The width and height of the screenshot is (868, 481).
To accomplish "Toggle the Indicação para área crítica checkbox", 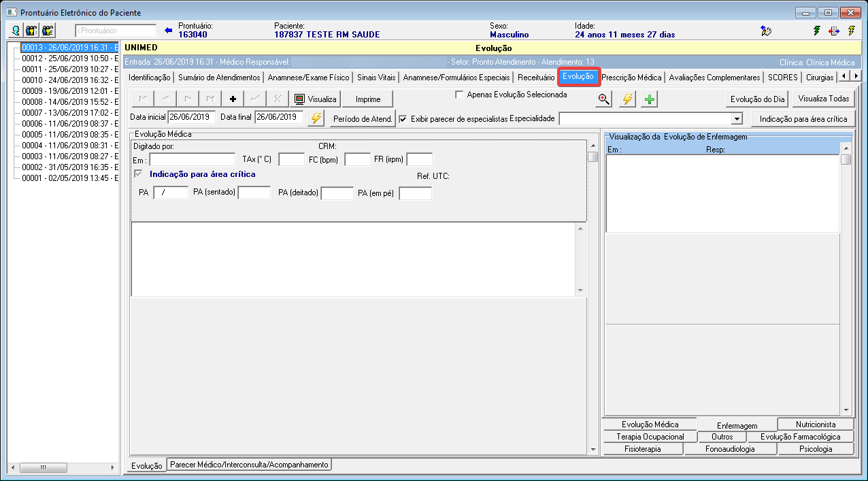I will click(x=138, y=174).
